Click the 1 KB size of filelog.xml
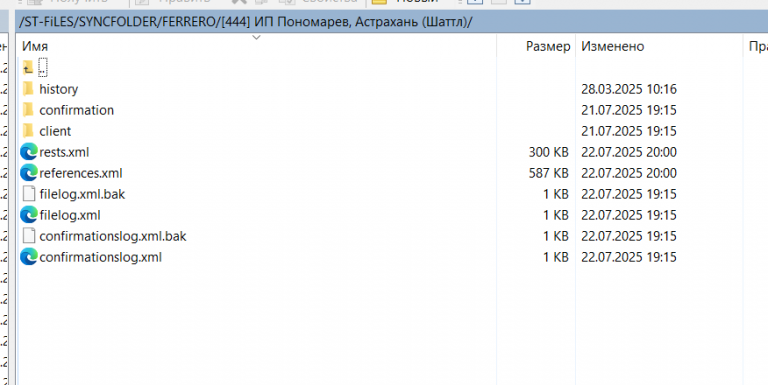This screenshot has width=768, height=385. coord(556,216)
